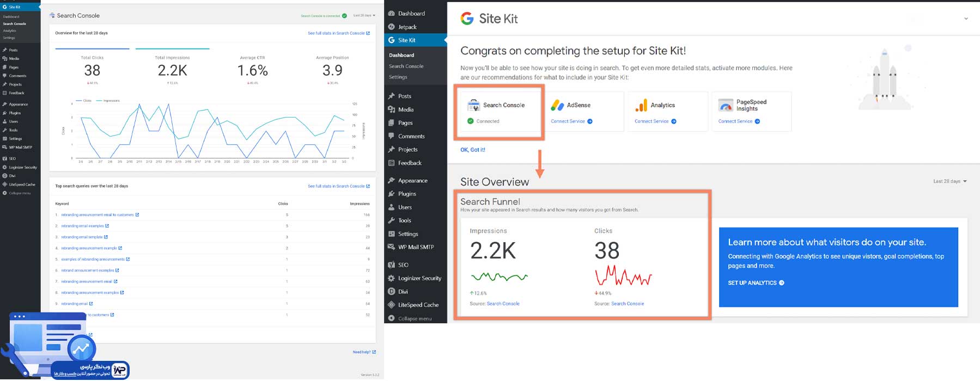Click the AdSense module icon
The image size is (980, 381).
(557, 105)
